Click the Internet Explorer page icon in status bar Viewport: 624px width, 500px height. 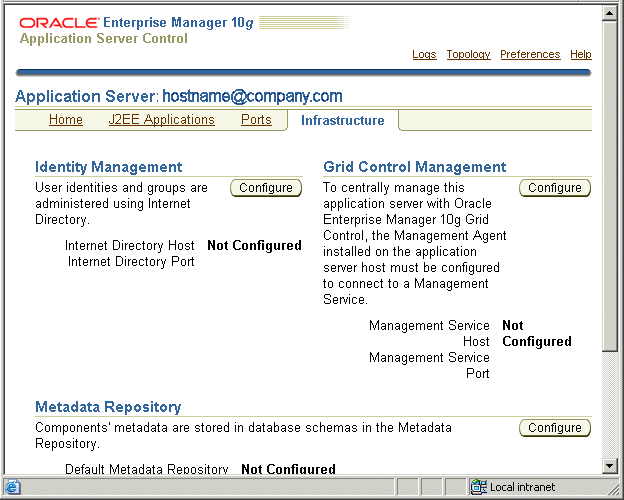click(x=12, y=487)
